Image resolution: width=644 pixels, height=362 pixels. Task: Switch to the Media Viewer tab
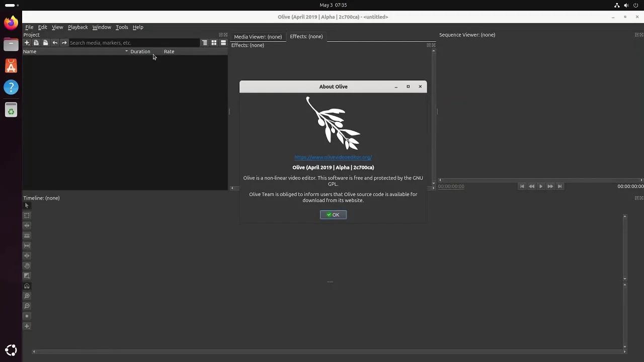pyautogui.click(x=258, y=36)
